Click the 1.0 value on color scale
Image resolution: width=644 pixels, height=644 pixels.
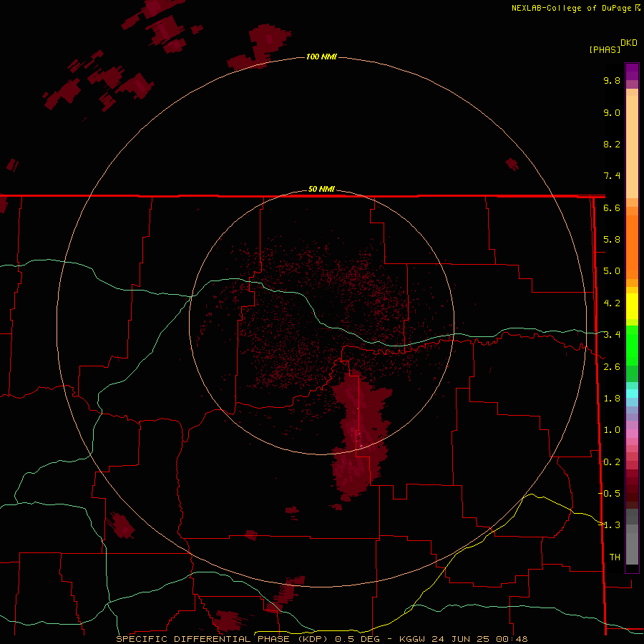[x=612, y=430]
